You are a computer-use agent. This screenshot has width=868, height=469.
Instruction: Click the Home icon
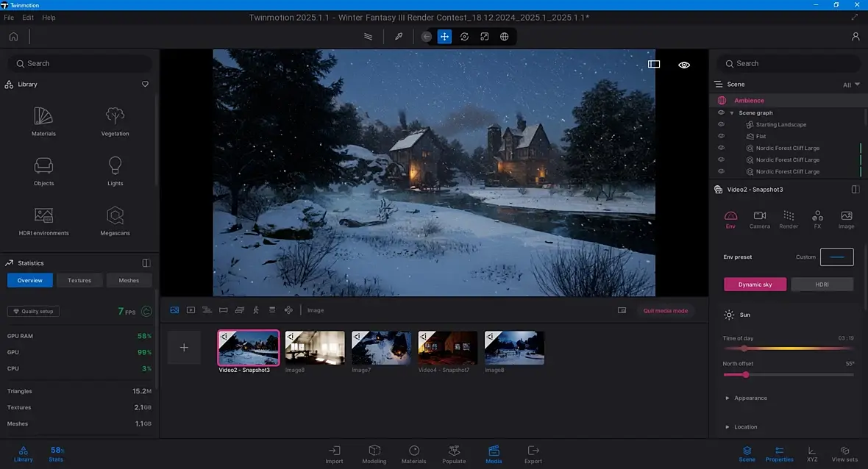pyautogui.click(x=13, y=36)
